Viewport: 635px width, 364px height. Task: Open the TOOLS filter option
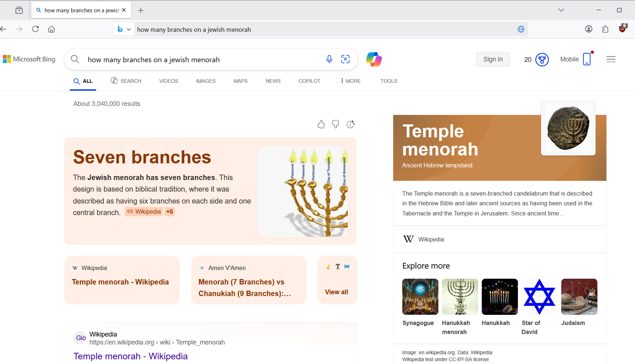pos(389,81)
